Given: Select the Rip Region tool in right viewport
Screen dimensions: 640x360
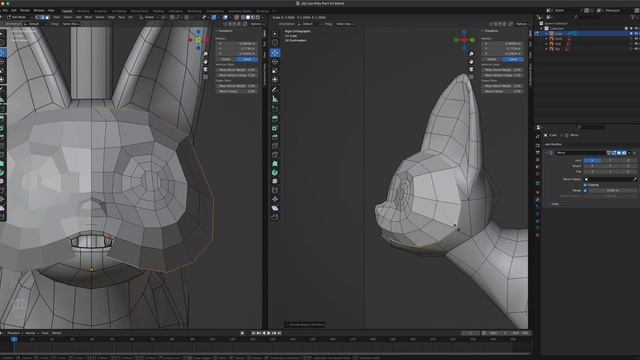Looking at the screenshot, I should [x=275, y=217].
